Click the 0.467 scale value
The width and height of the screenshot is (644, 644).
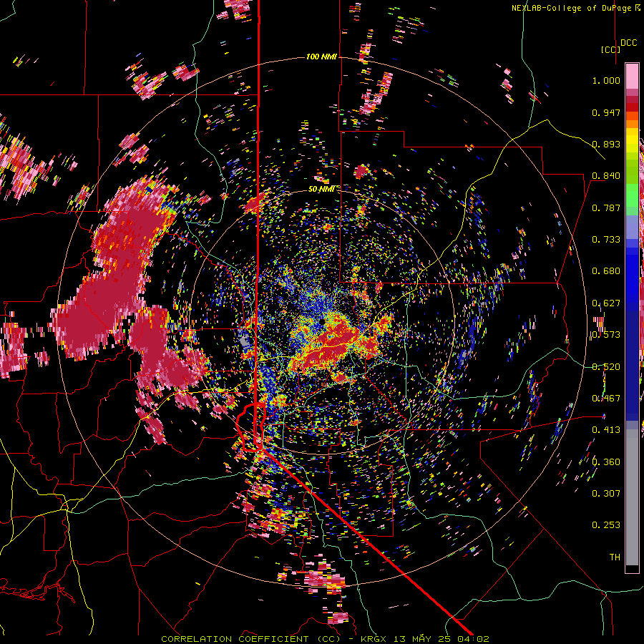pyautogui.click(x=606, y=399)
